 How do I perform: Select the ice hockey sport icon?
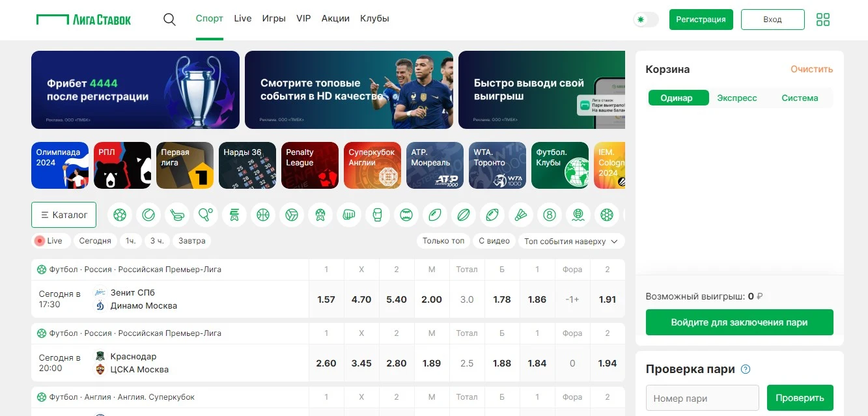[x=177, y=214]
